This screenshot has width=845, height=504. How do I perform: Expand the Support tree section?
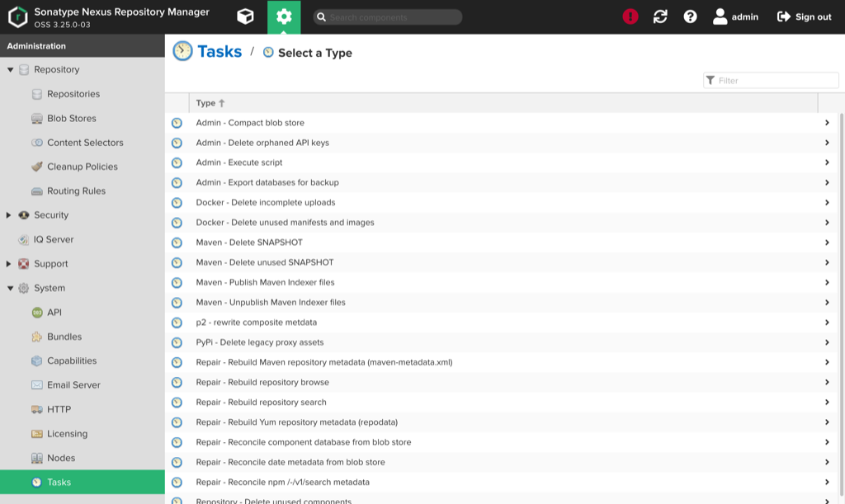8,264
